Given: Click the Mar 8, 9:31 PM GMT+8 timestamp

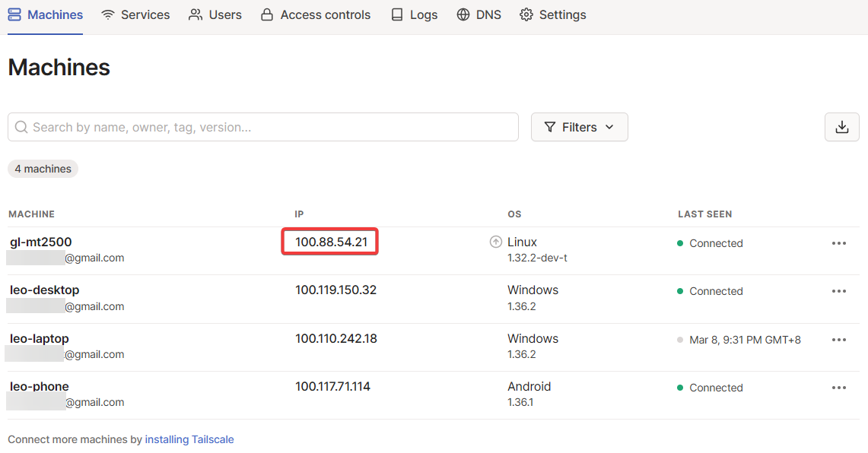Looking at the screenshot, I should pyautogui.click(x=745, y=340).
